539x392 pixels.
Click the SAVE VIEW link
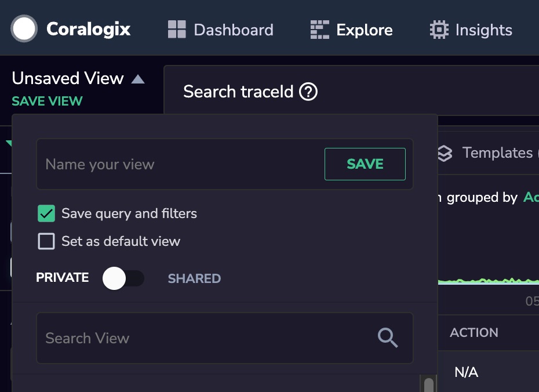(x=47, y=101)
